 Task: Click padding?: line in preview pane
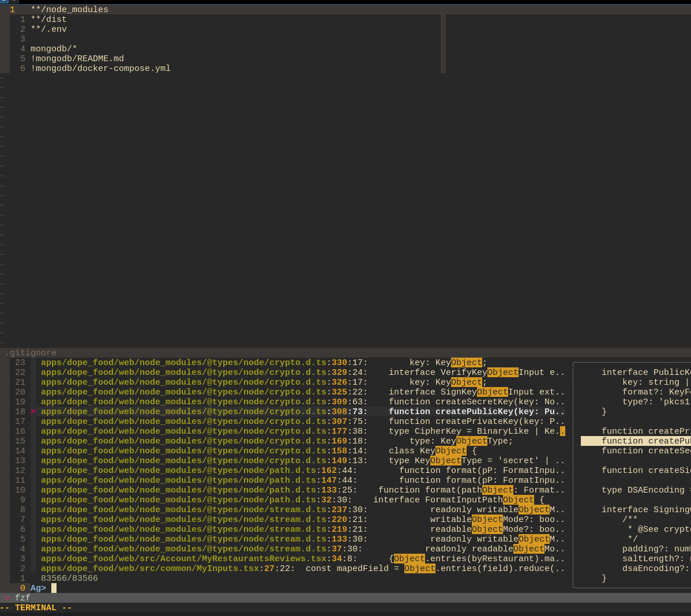[656, 549]
